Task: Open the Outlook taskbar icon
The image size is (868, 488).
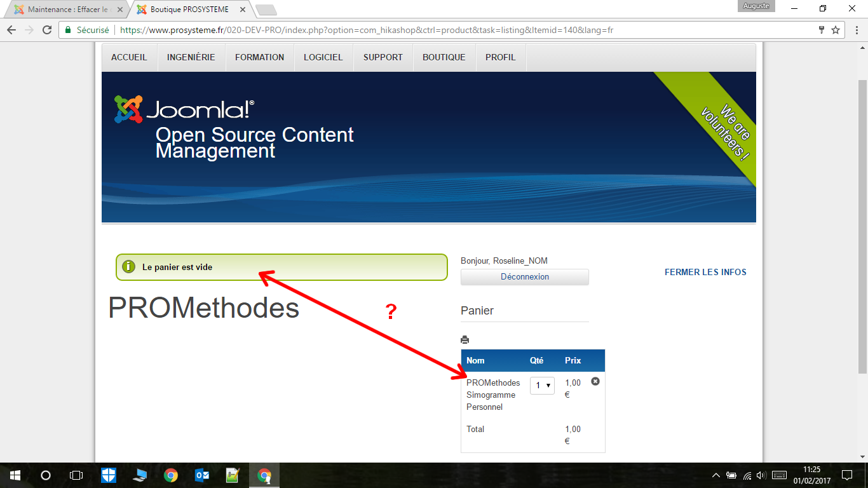Action: click(202, 475)
